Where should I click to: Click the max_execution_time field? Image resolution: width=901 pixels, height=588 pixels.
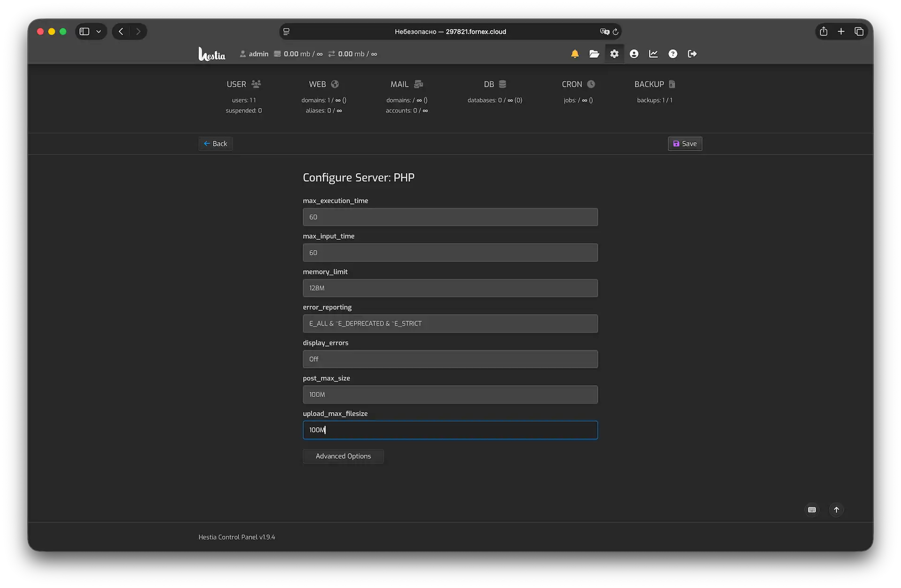pos(450,217)
